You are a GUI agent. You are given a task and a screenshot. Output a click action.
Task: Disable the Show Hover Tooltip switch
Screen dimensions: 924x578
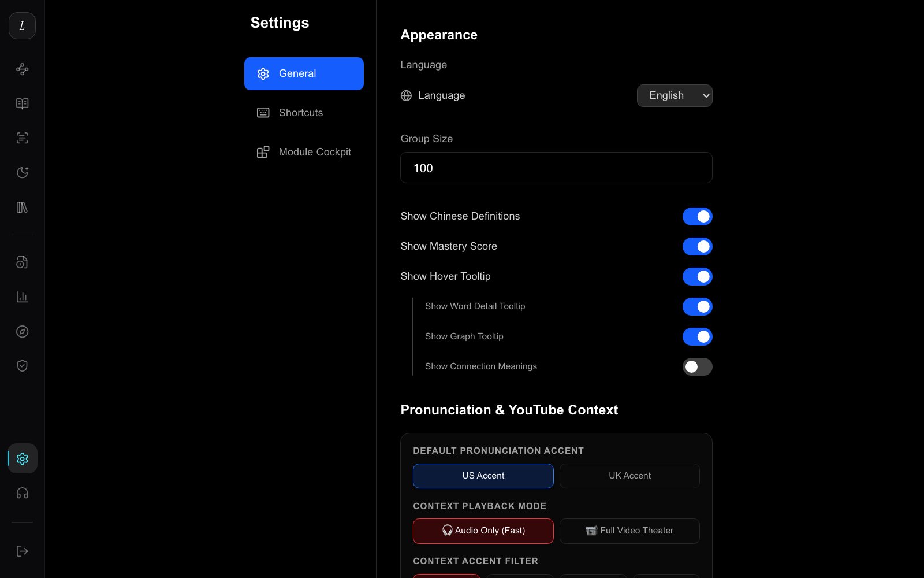(x=697, y=276)
